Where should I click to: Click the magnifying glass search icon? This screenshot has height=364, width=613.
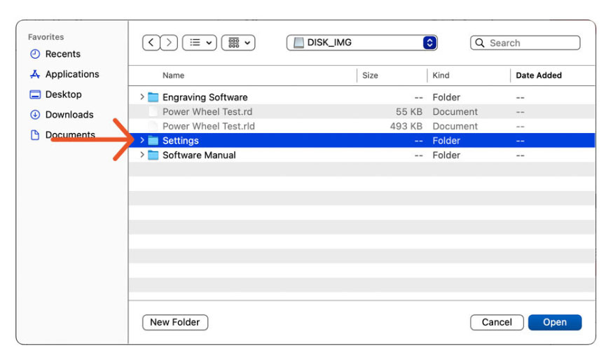coord(480,43)
